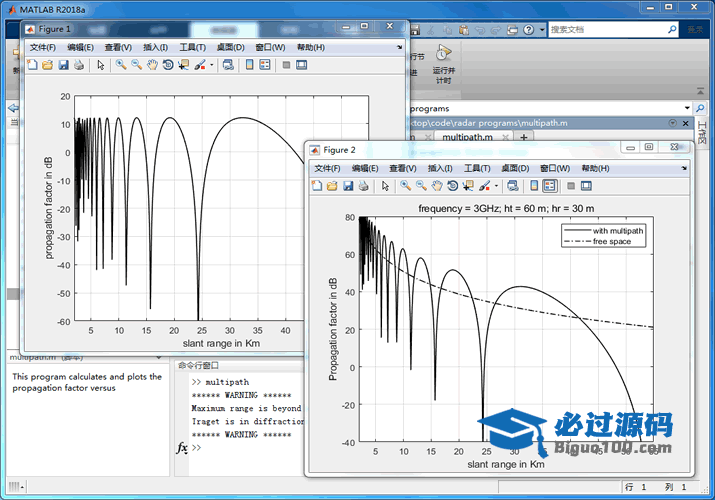Collapse the MATLAB toolstrip arrow
This screenshot has width=715, height=500.
click(700, 91)
